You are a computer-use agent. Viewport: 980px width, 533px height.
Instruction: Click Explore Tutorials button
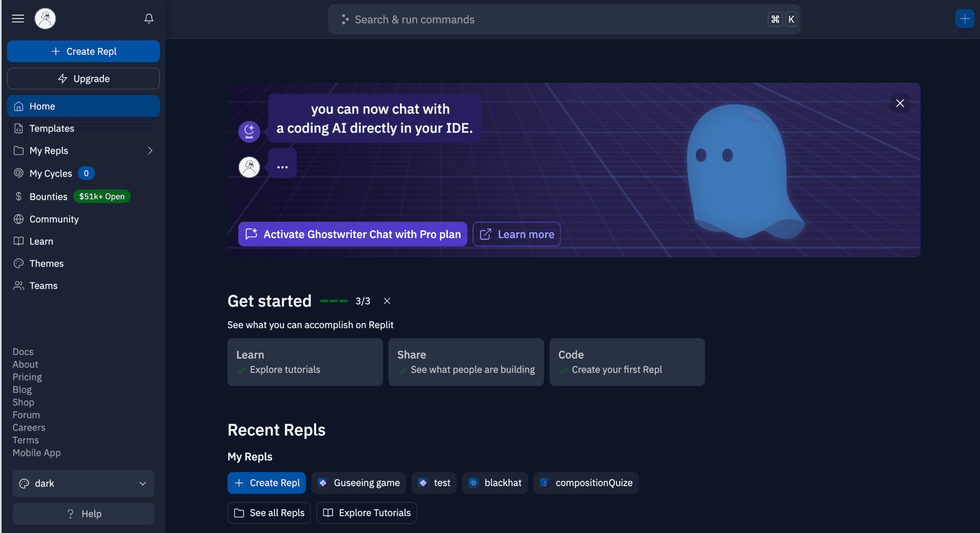point(367,513)
